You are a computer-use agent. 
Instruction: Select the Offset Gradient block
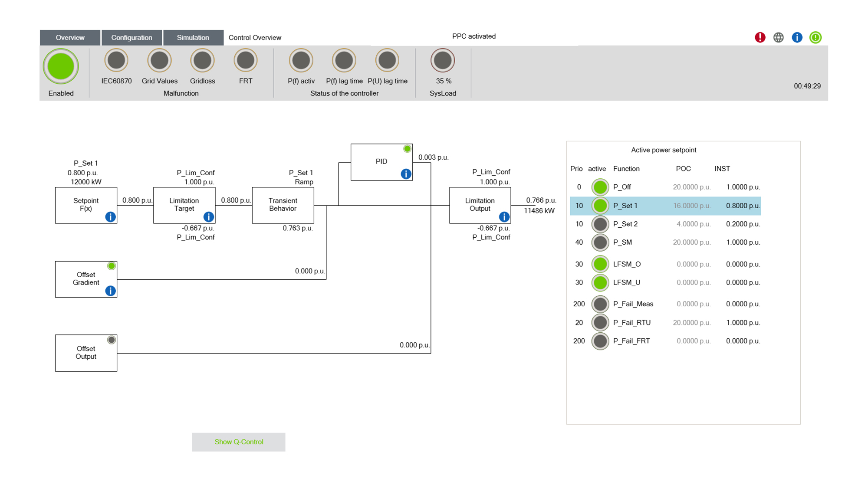[x=86, y=279]
